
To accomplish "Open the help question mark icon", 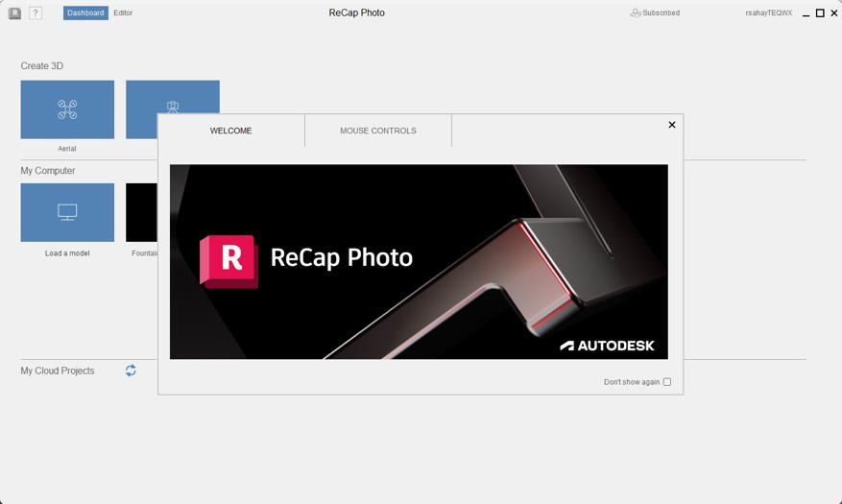I will pos(35,12).
